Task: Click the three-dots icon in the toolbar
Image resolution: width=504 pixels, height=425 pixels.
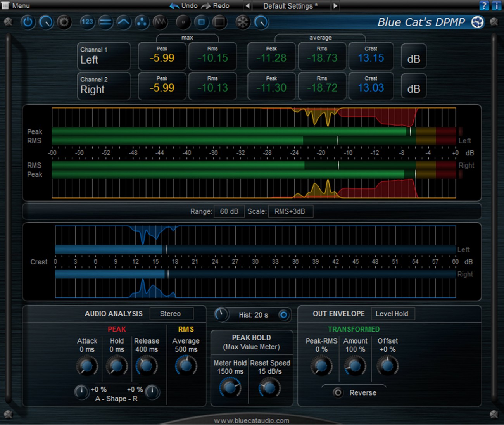Action: click(x=142, y=22)
